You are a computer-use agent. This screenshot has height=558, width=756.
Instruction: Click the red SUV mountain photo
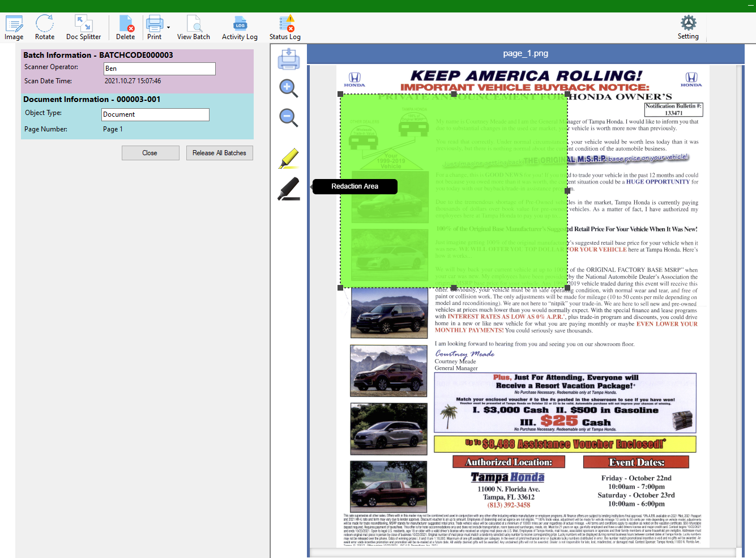click(389, 371)
